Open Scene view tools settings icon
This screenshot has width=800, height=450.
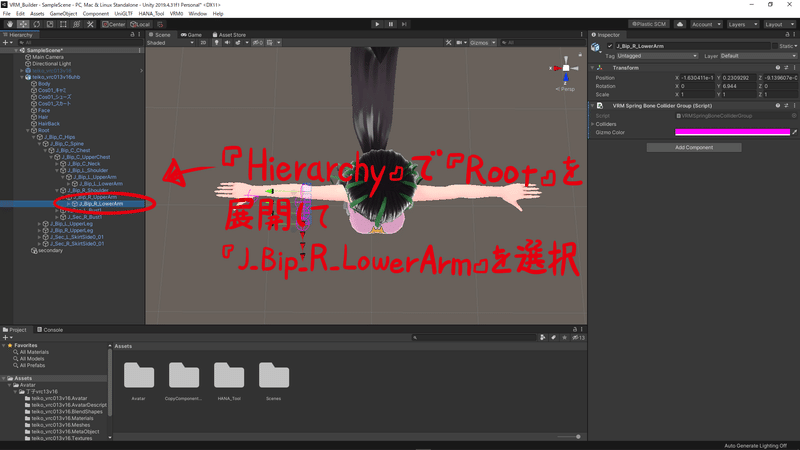click(448, 43)
